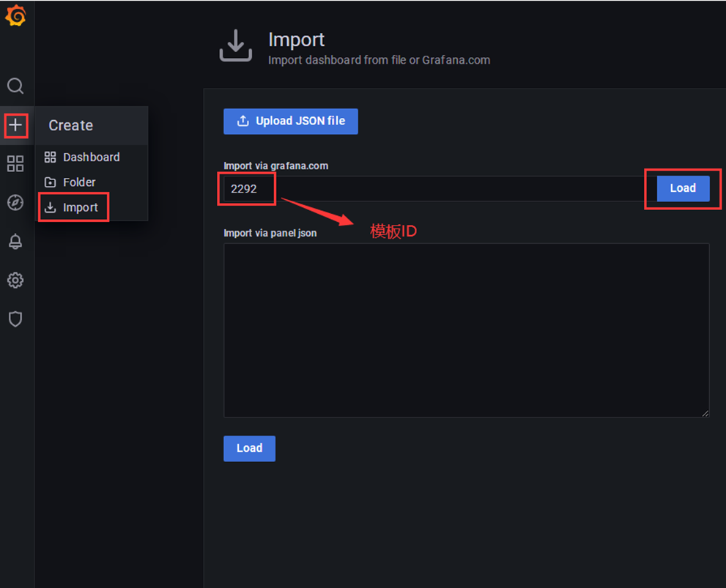Viewport: 726px width, 588px height.
Task: Focus the grafana.com dashboard ID input field
Action: (440, 189)
